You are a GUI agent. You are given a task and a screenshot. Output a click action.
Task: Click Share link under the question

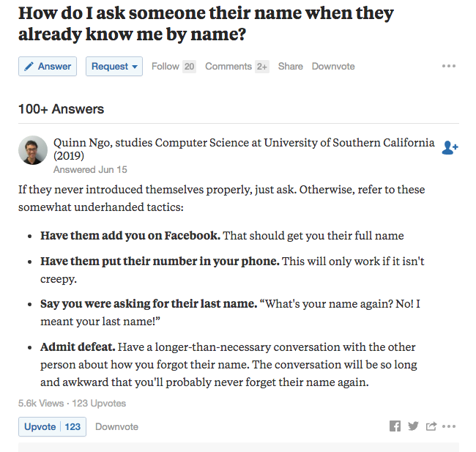pyautogui.click(x=291, y=66)
